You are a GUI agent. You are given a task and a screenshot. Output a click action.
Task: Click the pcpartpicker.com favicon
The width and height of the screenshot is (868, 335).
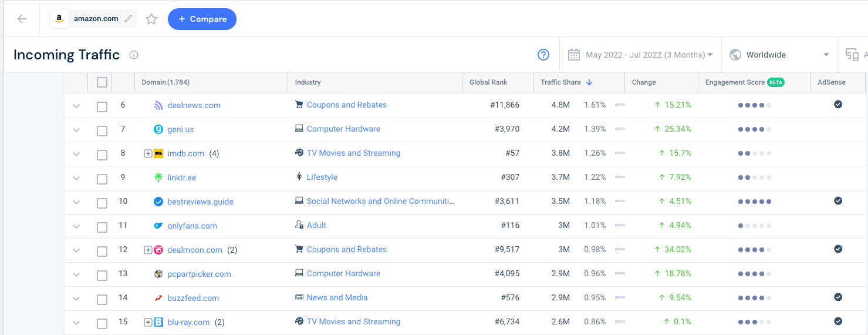158,274
